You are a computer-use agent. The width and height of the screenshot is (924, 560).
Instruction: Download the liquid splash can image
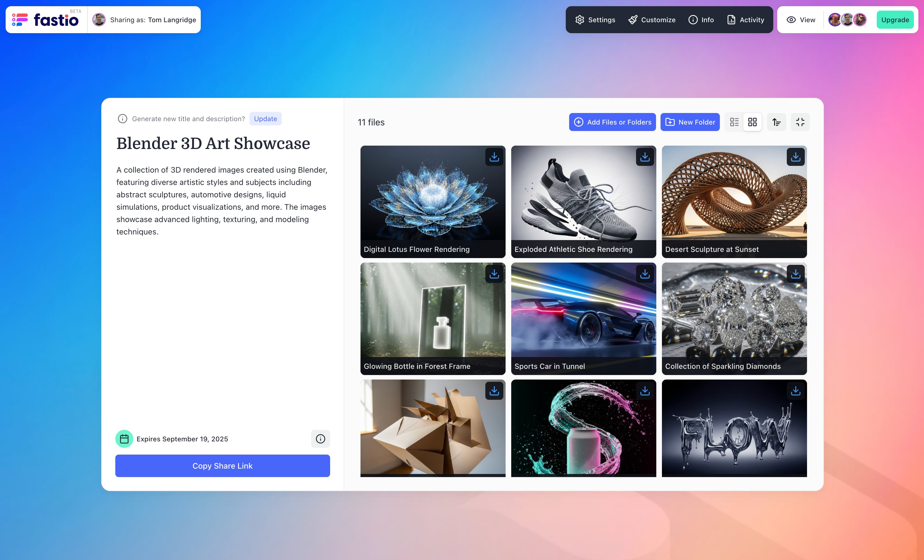tap(645, 391)
